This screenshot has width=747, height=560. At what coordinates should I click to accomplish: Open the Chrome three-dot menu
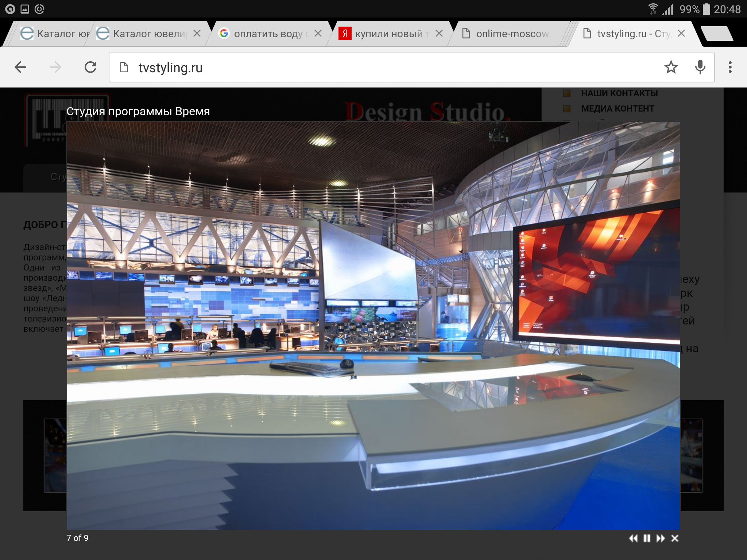[x=730, y=67]
